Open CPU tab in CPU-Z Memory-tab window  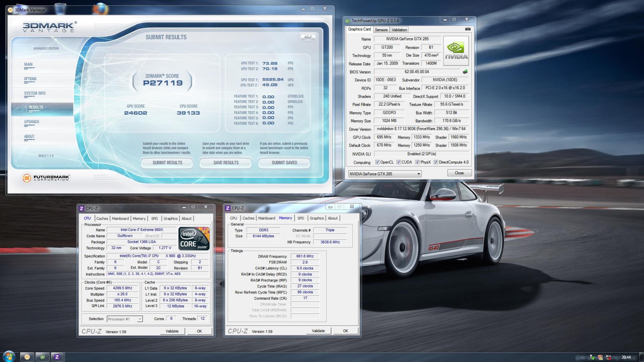tap(234, 218)
